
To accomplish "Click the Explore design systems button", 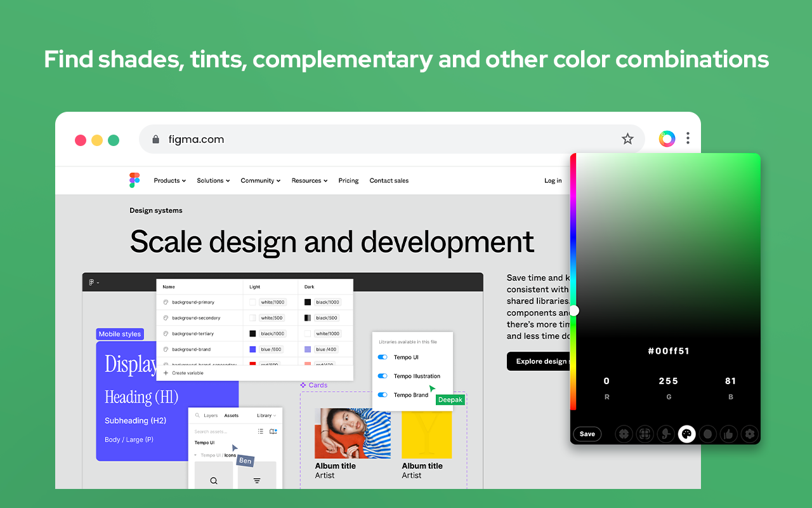I will point(540,361).
